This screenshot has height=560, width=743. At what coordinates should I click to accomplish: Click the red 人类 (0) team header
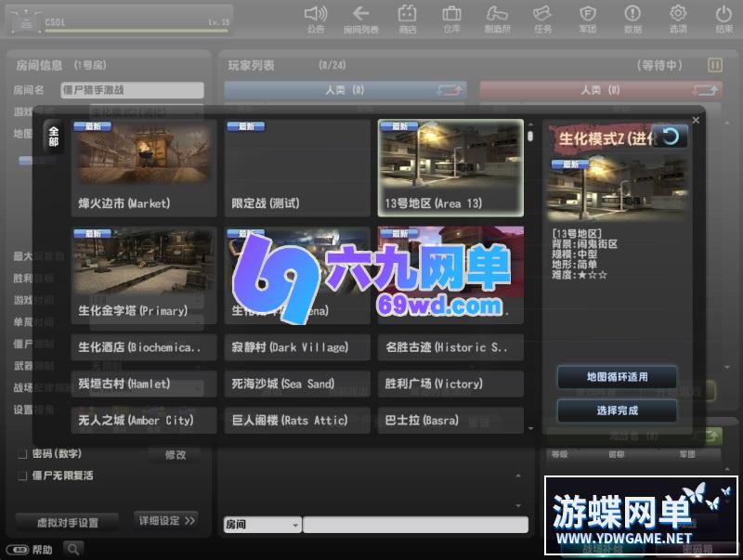pos(601,90)
